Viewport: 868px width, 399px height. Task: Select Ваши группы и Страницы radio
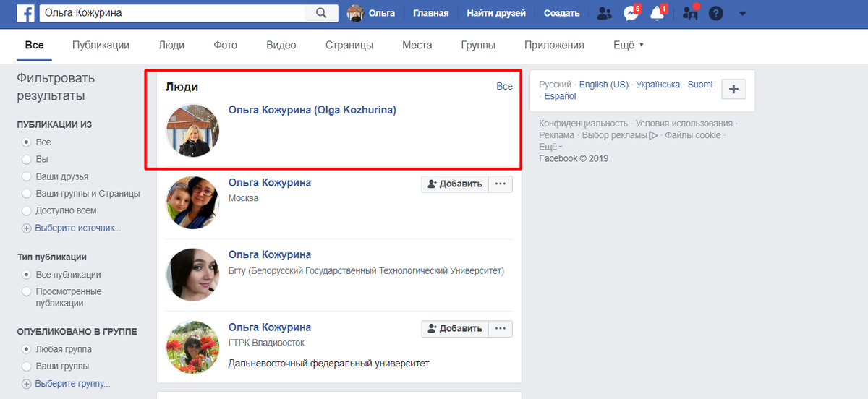(27, 194)
